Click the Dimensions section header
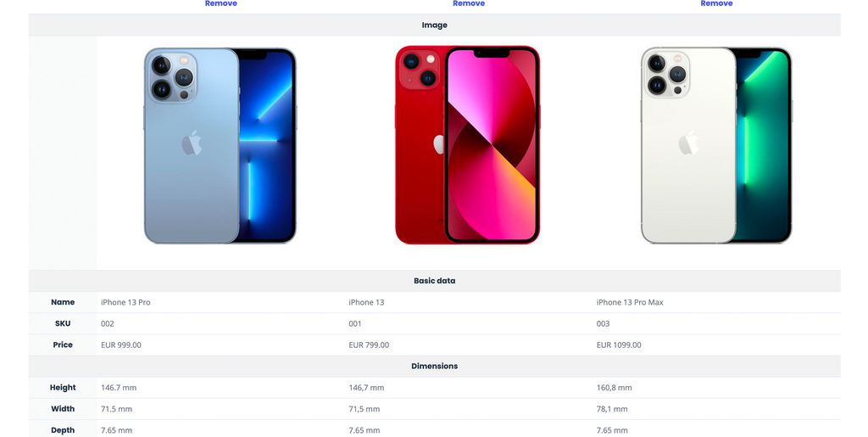 pyautogui.click(x=435, y=366)
